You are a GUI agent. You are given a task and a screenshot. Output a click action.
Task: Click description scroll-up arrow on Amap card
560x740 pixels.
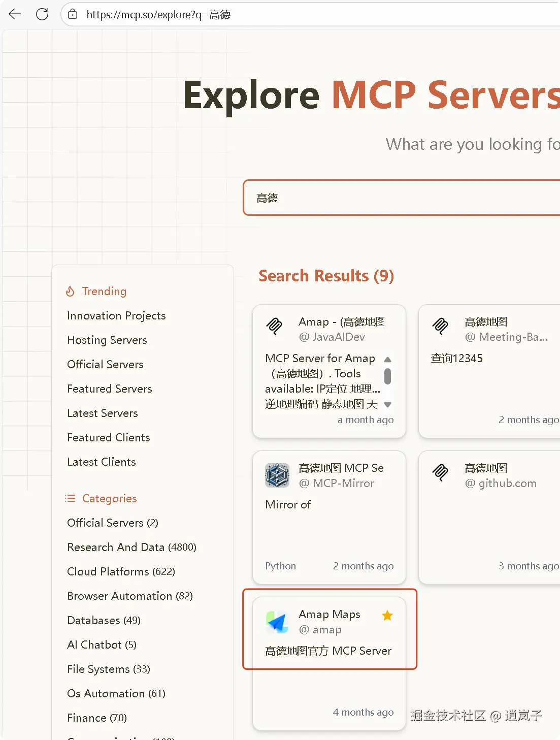pyautogui.click(x=387, y=359)
